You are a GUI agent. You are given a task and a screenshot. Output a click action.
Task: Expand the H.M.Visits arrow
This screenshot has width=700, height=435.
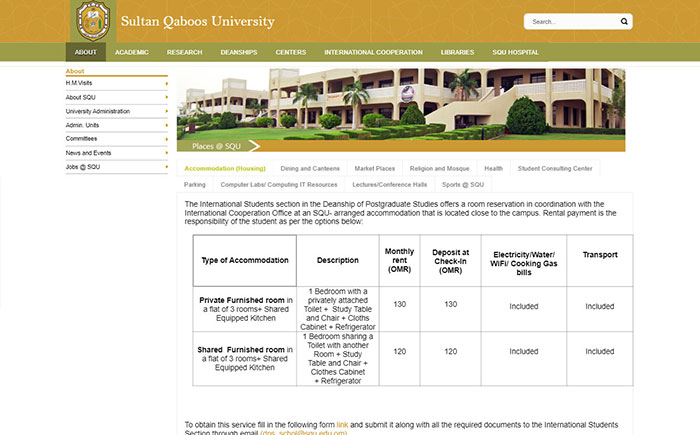click(167, 84)
